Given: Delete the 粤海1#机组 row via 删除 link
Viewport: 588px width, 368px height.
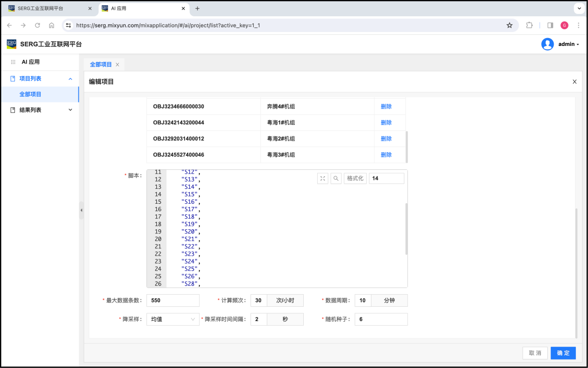Looking at the screenshot, I should click(x=386, y=123).
